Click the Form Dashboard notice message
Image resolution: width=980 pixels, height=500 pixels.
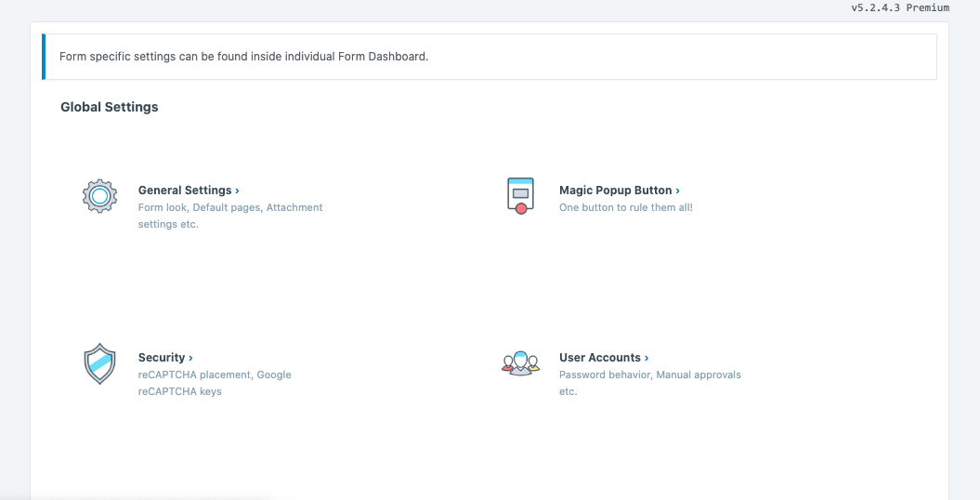(x=243, y=57)
